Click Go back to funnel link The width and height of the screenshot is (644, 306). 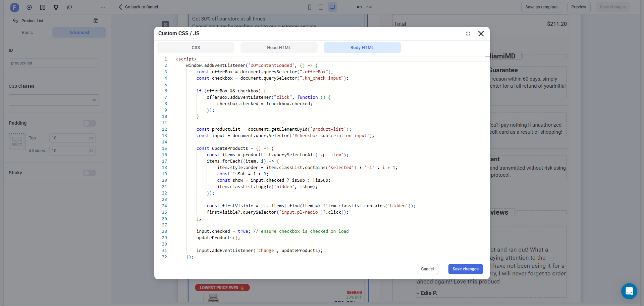(138, 7)
